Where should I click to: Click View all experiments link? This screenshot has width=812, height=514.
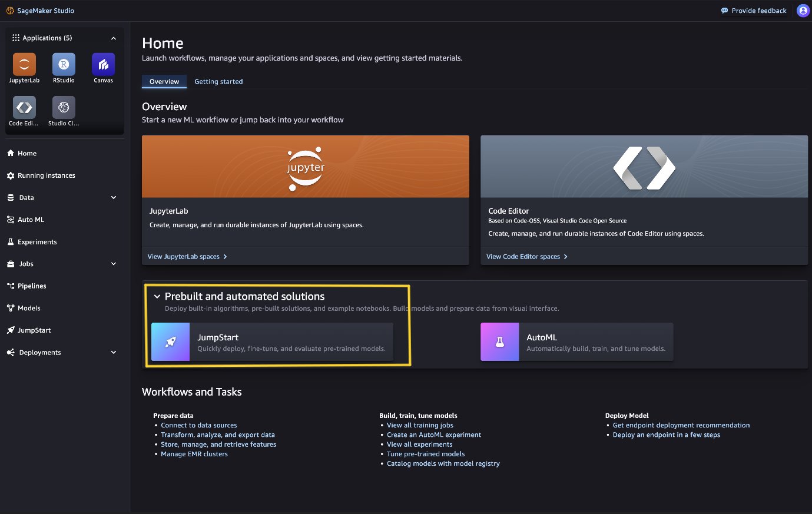420,445
